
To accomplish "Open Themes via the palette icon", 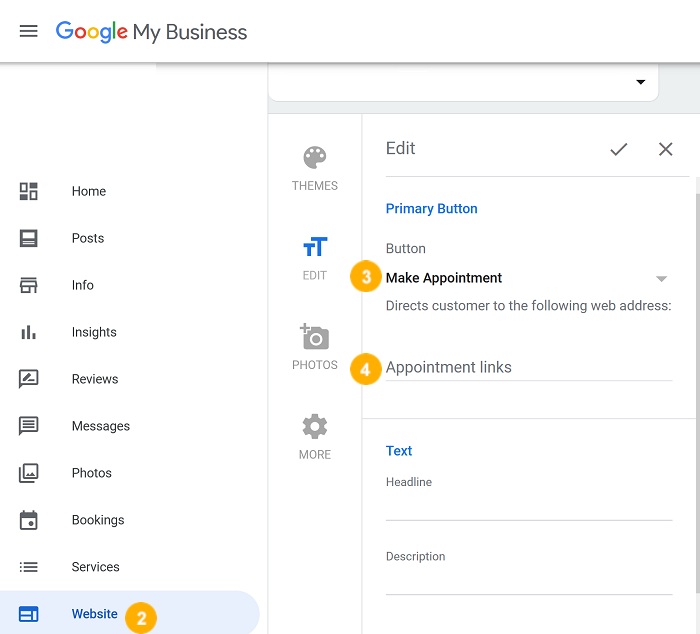I will point(315,157).
